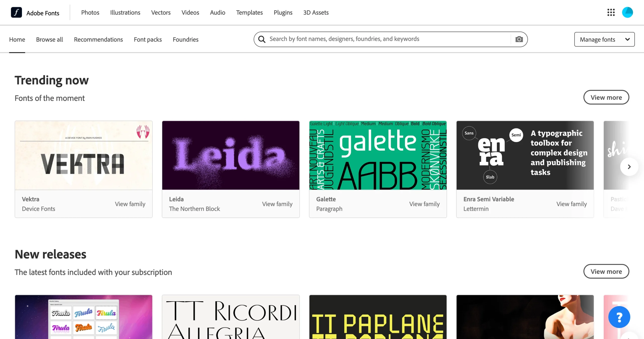
Task: Click the Vektra font name
Action: coord(30,199)
